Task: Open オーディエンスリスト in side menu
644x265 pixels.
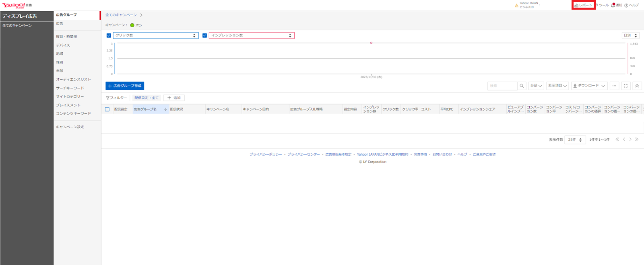Action: (x=73, y=80)
